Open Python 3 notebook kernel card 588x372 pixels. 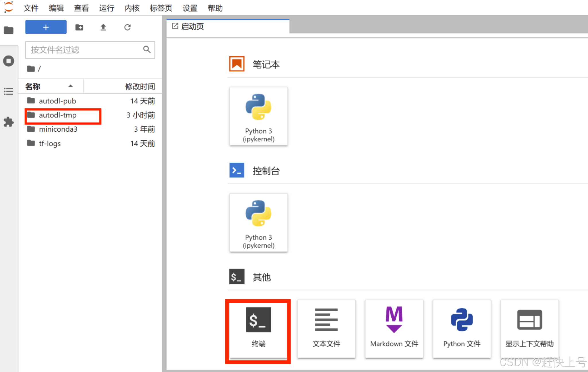click(258, 116)
